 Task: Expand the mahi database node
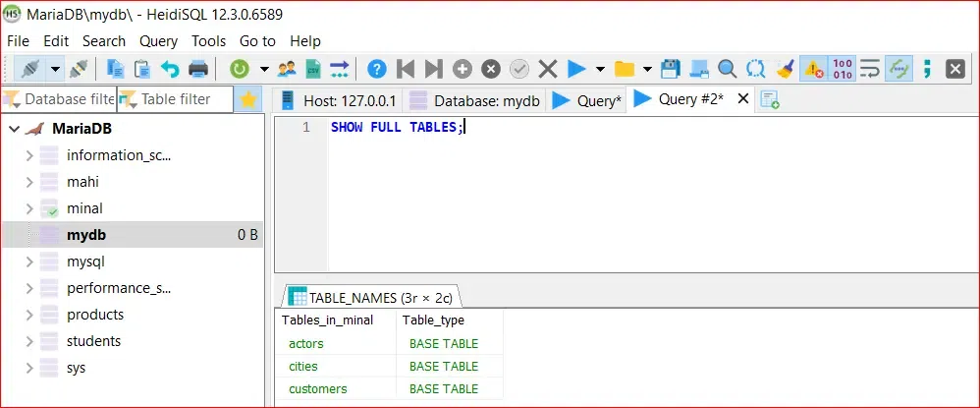click(29, 182)
